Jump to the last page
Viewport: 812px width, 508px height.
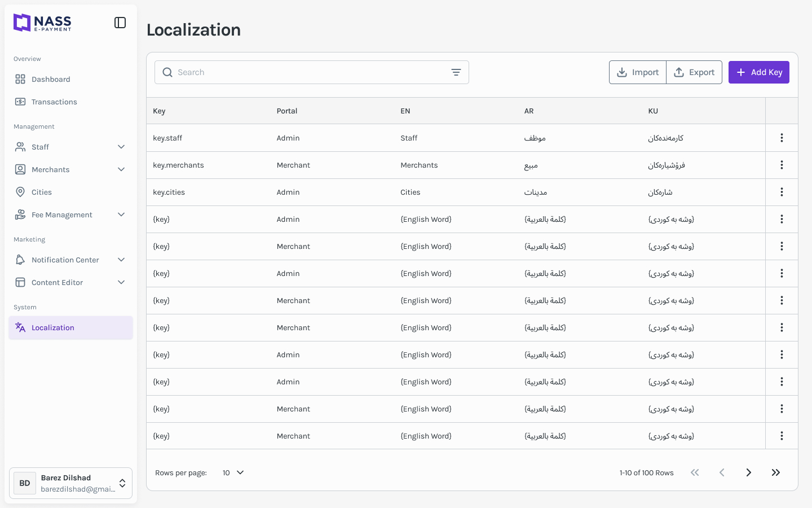(776, 472)
